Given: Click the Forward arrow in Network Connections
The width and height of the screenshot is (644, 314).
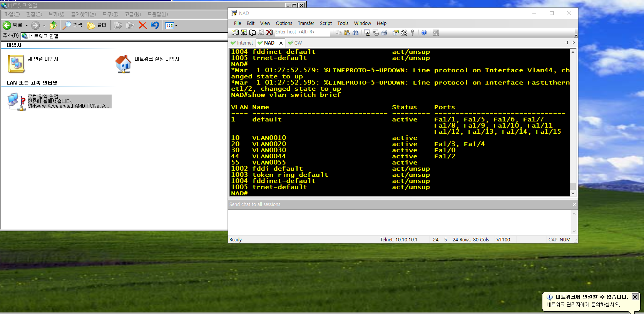Looking at the screenshot, I should [35, 25].
